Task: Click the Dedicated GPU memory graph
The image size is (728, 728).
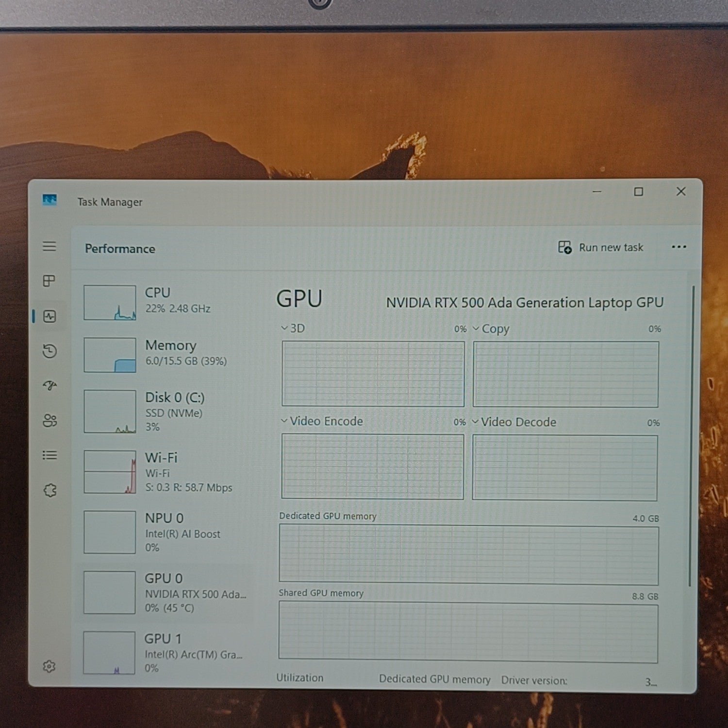Action: click(x=469, y=555)
